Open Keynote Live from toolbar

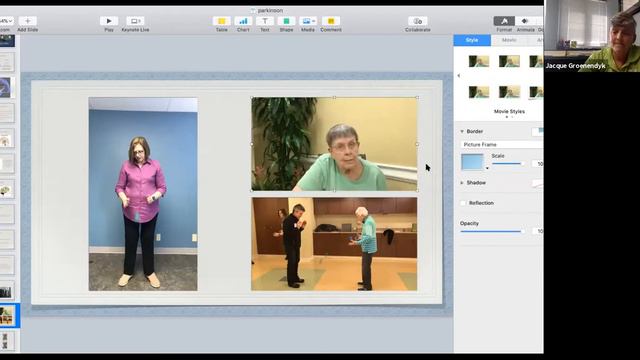tap(135, 21)
